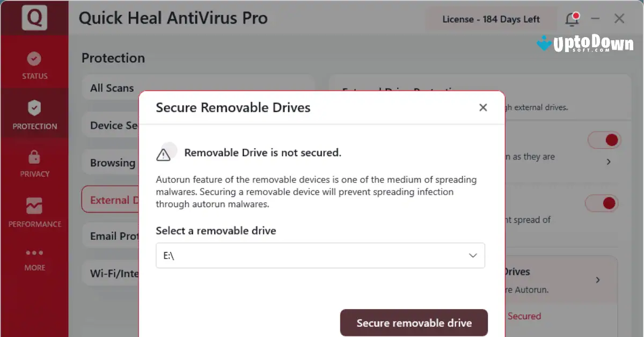This screenshot has width=644, height=337.
Task: Open Browsing Protection settings
Action: (113, 162)
